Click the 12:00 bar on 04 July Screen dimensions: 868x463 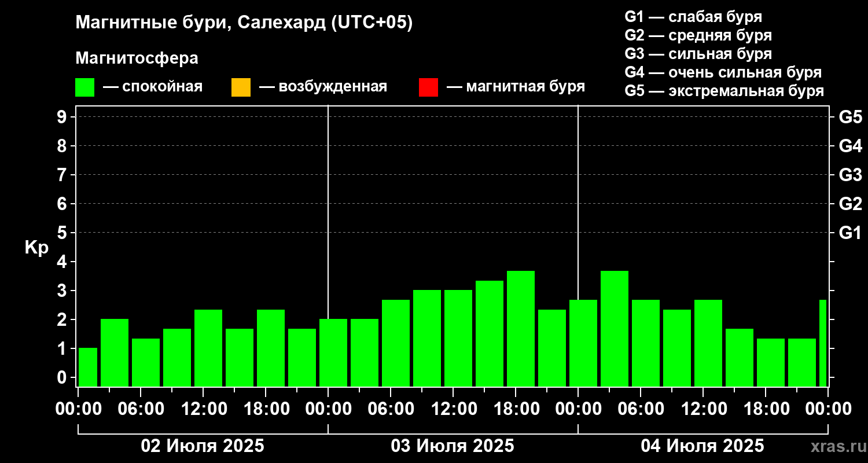[x=708, y=343]
